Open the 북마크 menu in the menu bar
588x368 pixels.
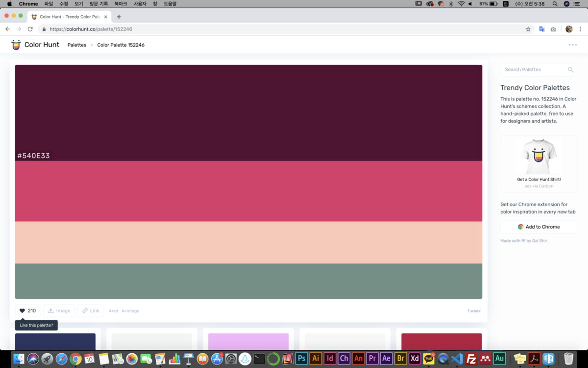pyautogui.click(x=120, y=3)
